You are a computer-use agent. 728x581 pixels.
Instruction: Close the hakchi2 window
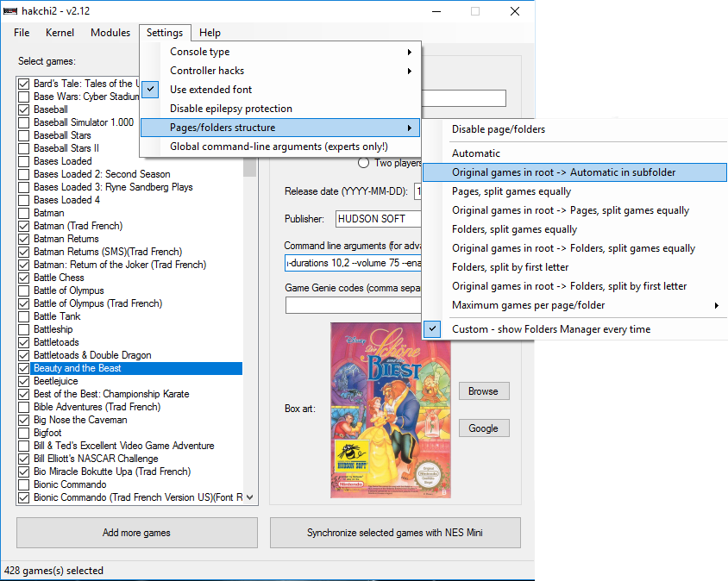click(x=514, y=11)
